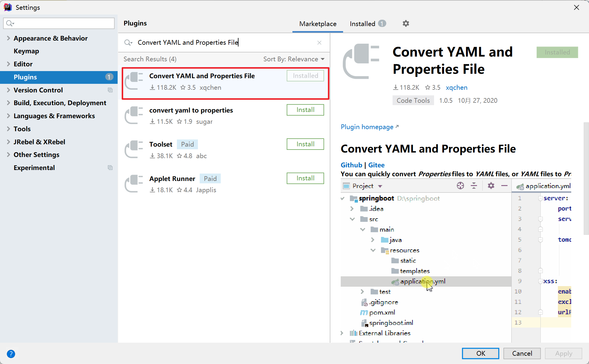Open the plugins gear settings menu
Image resolution: width=589 pixels, height=364 pixels.
point(406,23)
